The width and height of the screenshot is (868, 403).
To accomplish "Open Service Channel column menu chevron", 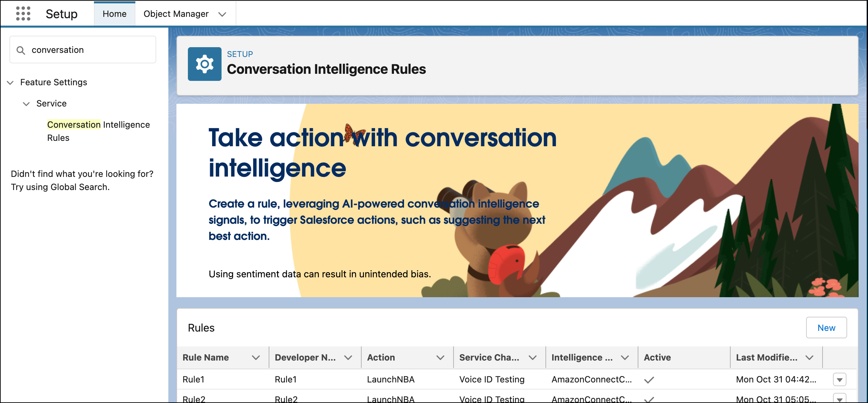I will click(x=533, y=358).
